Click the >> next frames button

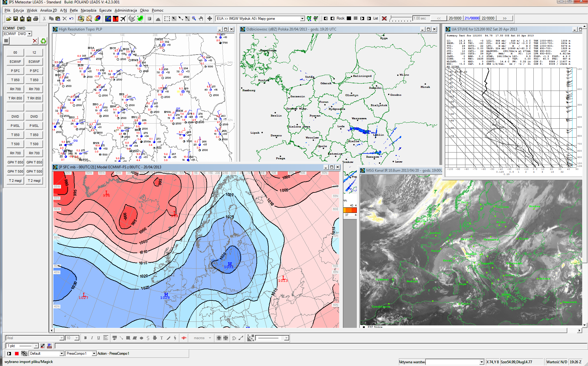click(505, 18)
